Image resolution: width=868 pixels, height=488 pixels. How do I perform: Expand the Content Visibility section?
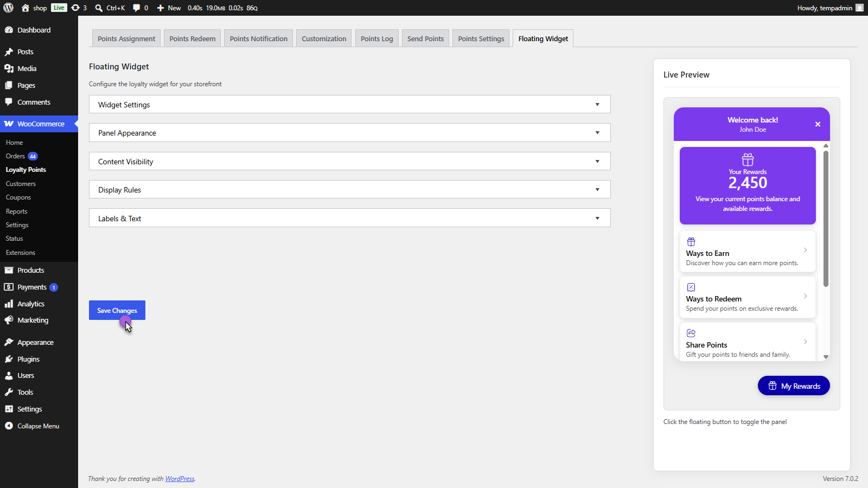(350, 162)
